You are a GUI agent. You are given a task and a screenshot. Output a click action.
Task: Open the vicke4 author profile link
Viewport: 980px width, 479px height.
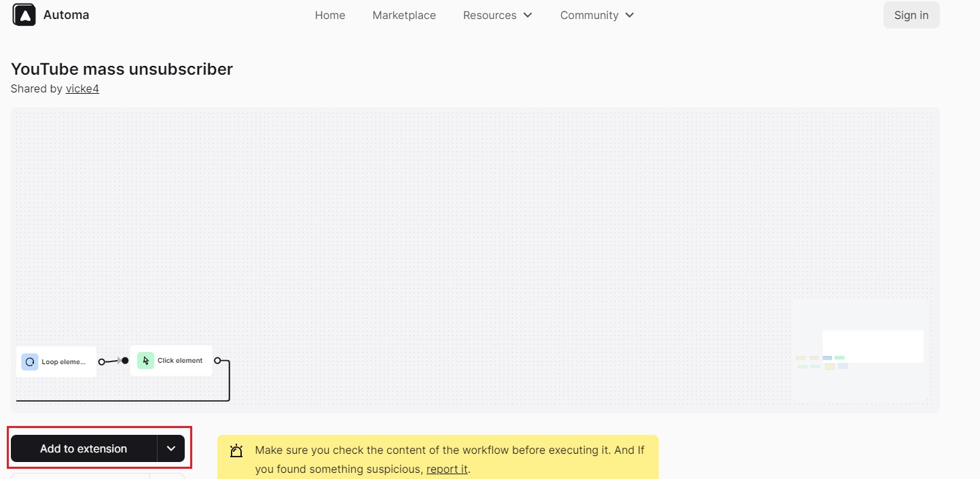pyautogui.click(x=82, y=88)
